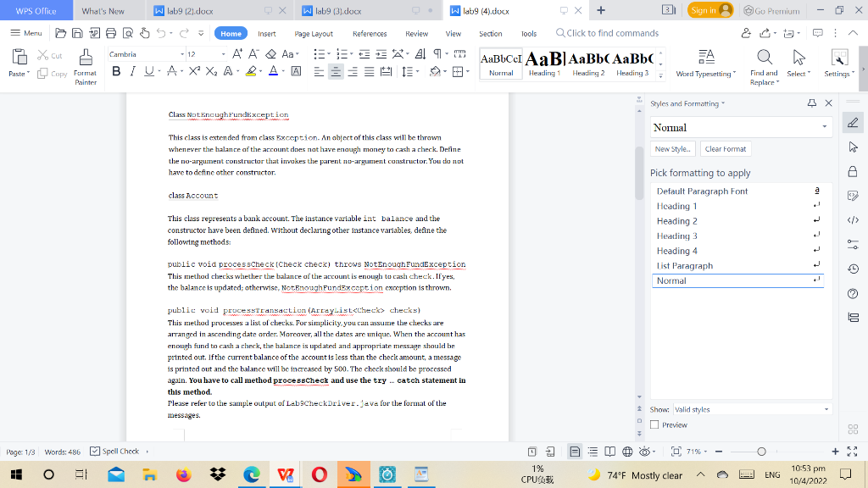Save the document
Image resolution: width=868 pixels, height=488 pixels.
coord(77,33)
